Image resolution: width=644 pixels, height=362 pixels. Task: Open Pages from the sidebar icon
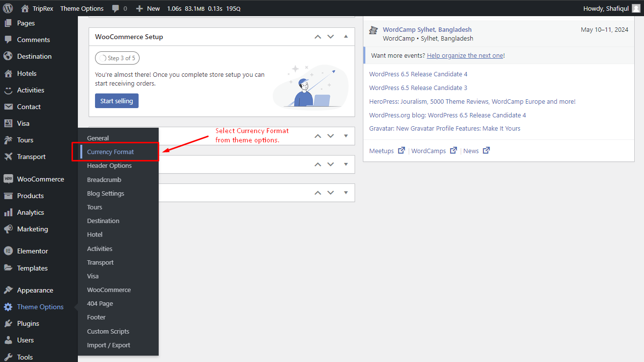8,23
